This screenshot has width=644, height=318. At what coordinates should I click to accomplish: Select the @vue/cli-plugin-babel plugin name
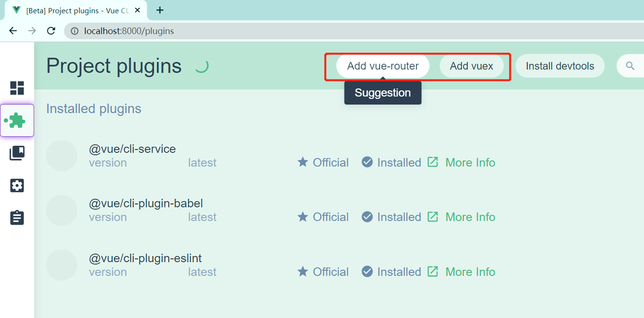click(146, 203)
